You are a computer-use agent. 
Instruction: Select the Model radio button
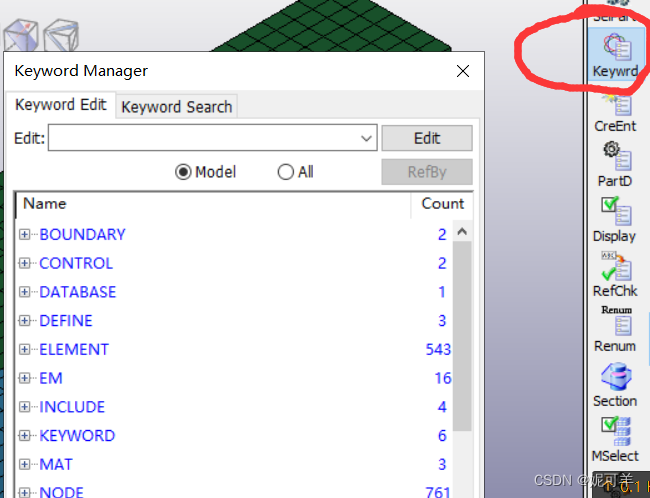click(183, 172)
